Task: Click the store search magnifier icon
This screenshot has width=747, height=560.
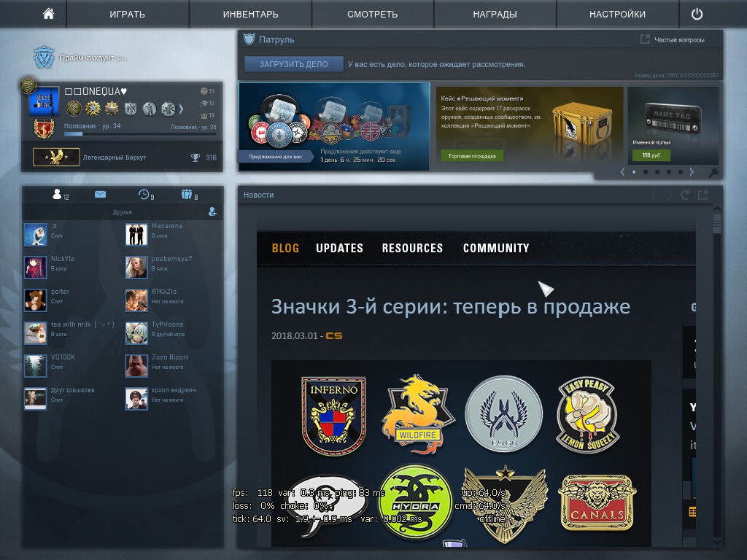Action: (x=713, y=172)
